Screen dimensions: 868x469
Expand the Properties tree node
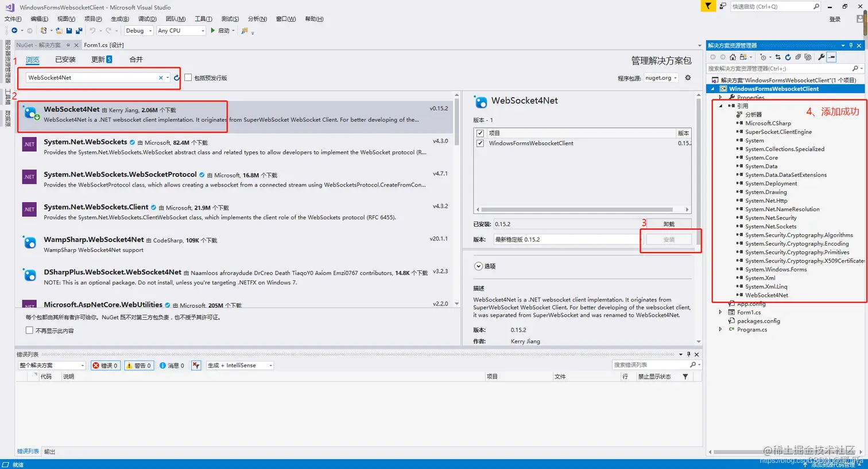coord(720,97)
